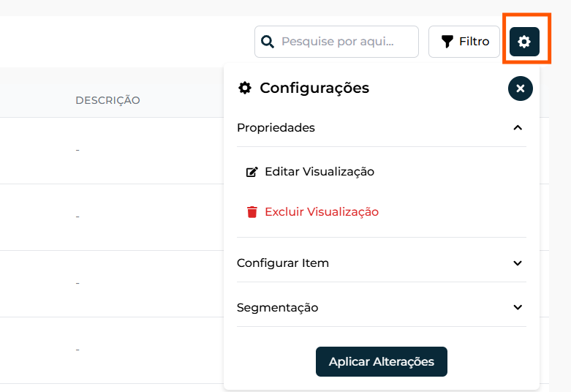This screenshot has height=392, width=571.
Task: Choose the Excluir Visualização option
Action: [x=322, y=212]
